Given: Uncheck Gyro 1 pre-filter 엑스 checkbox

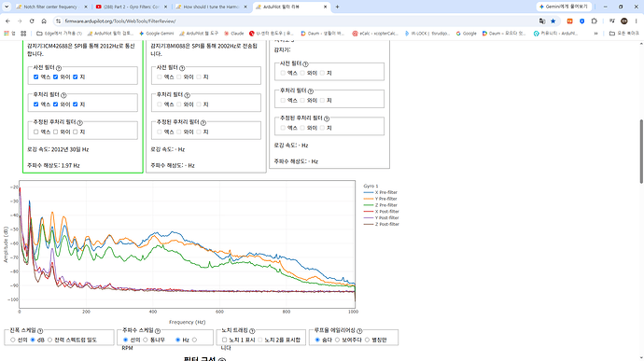Looking at the screenshot, I should [35, 76].
